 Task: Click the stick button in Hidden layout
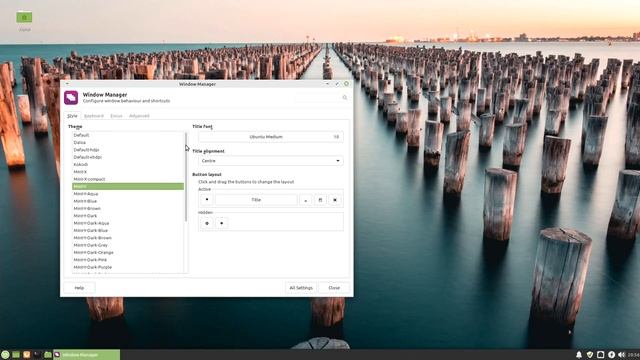(x=207, y=223)
